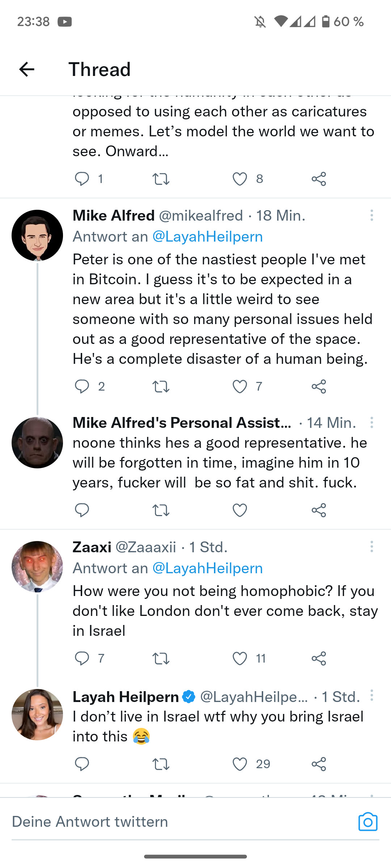Share the top tweet ending in Onward
This screenshot has width=391, height=868.
(319, 179)
